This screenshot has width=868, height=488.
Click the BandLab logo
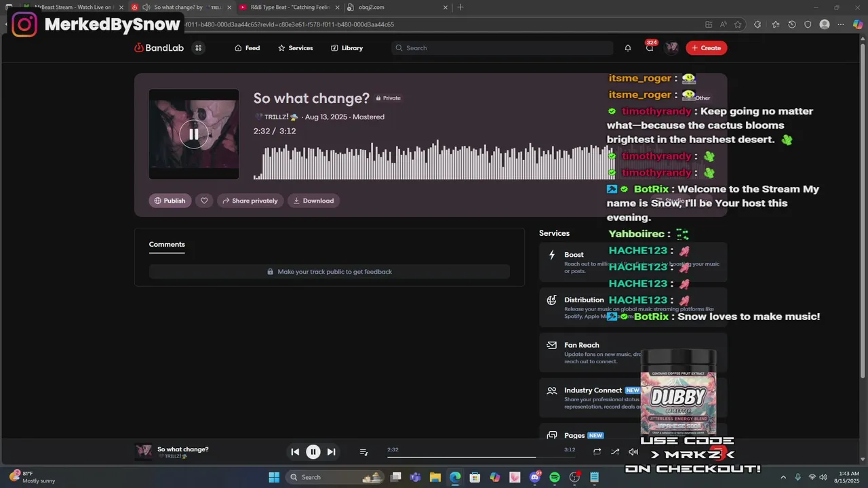159,48
